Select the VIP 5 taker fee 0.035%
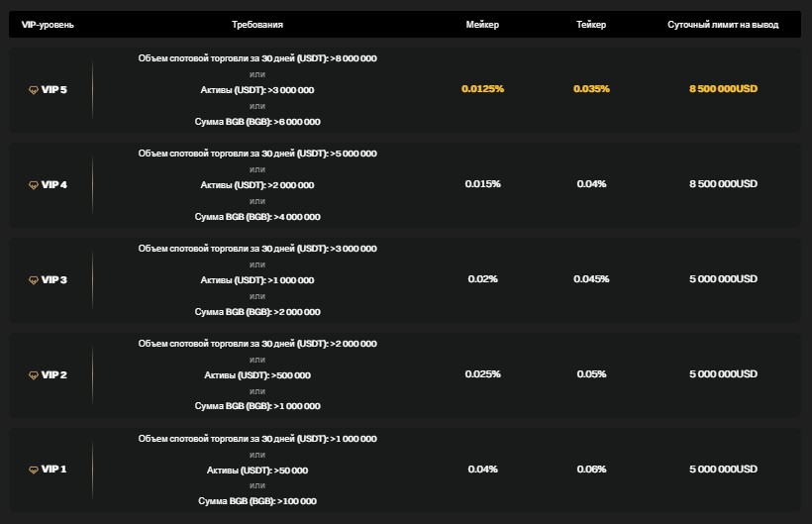Image resolution: width=812 pixels, height=524 pixels. [591, 89]
